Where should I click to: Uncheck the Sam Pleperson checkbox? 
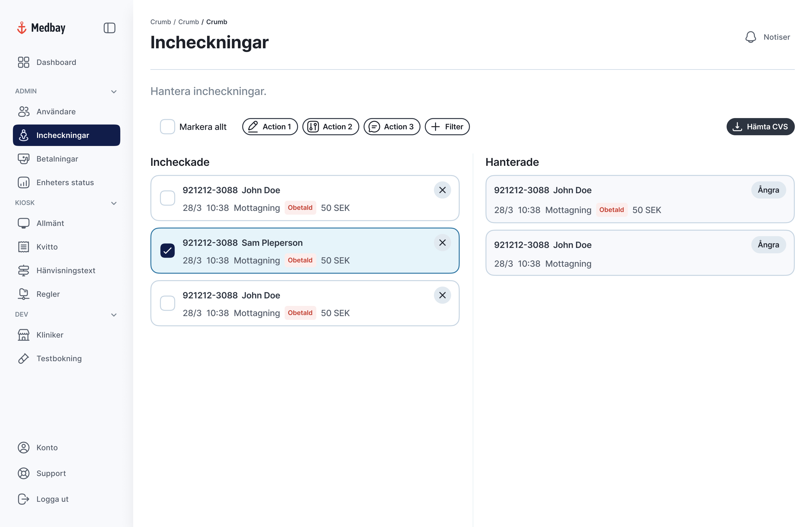coord(168,251)
